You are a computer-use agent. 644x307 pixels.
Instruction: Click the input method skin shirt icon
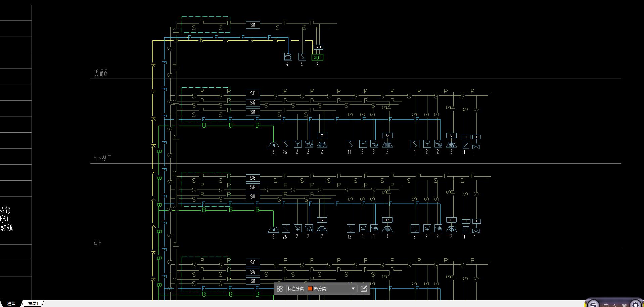[624, 305]
